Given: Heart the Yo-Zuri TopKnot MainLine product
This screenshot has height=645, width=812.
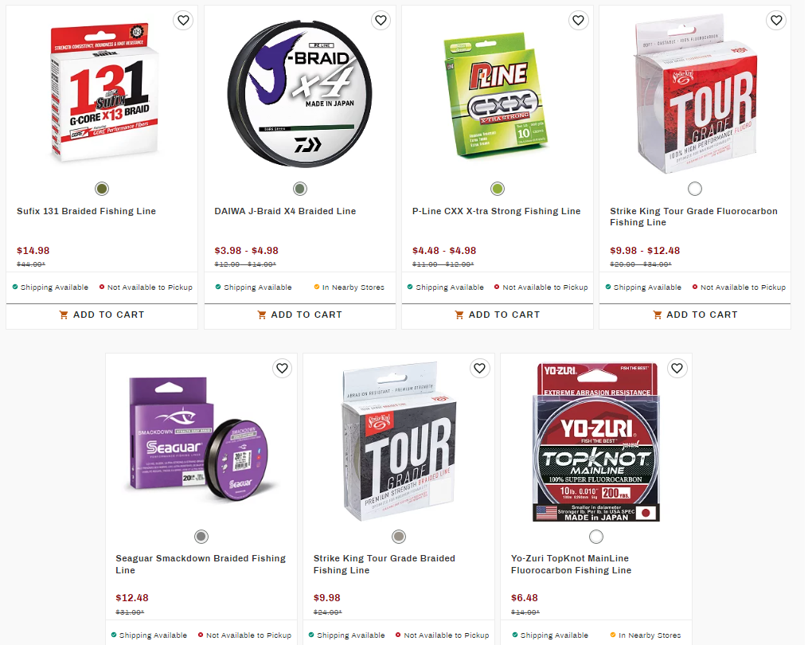Looking at the screenshot, I should pos(677,369).
